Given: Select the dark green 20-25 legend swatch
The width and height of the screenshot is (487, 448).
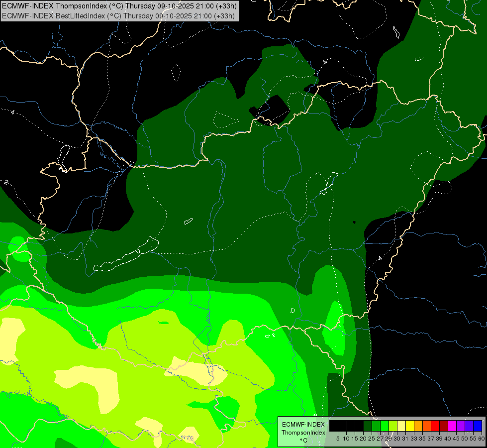Looking at the screenshot, I should [x=368, y=426].
